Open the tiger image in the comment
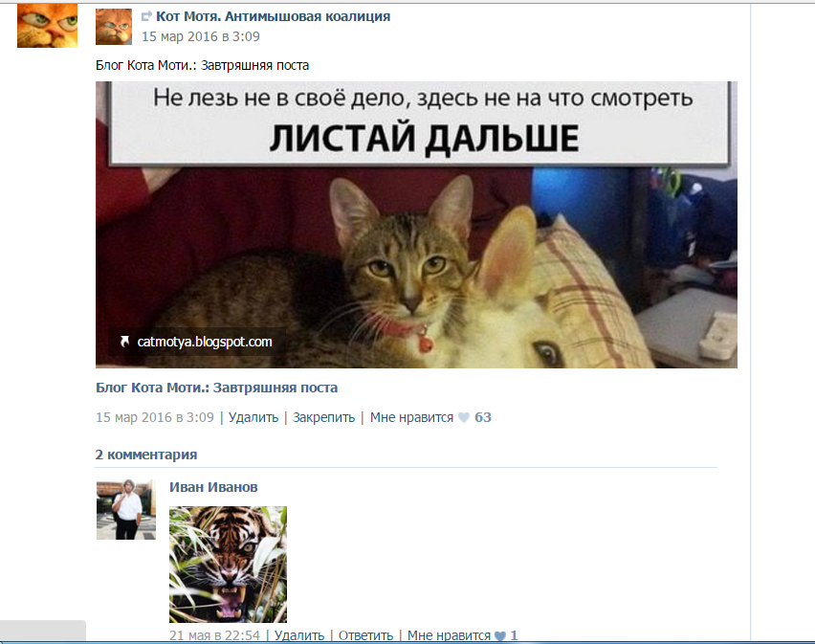 pyautogui.click(x=228, y=565)
